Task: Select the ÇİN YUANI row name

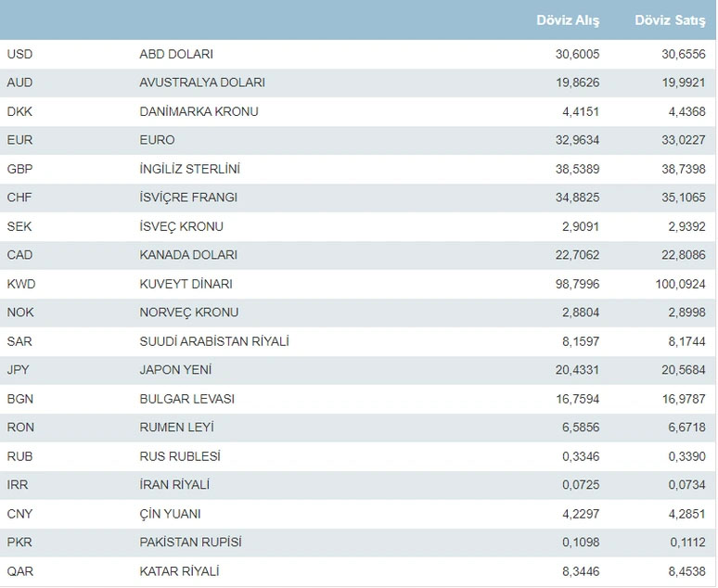Action: pyautogui.click(x=170, y=514)
